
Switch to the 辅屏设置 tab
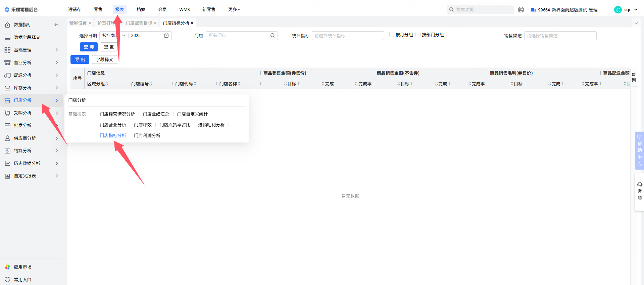point(78,23)
